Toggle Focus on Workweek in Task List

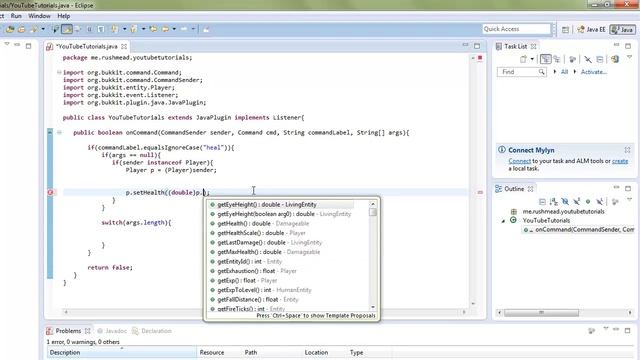point(573,60)
